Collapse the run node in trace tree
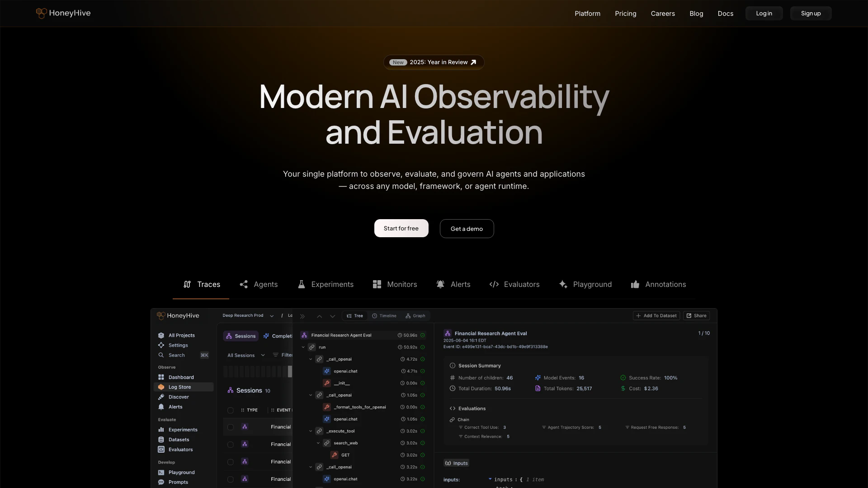868x488 pixels. [x=303, y=347]
